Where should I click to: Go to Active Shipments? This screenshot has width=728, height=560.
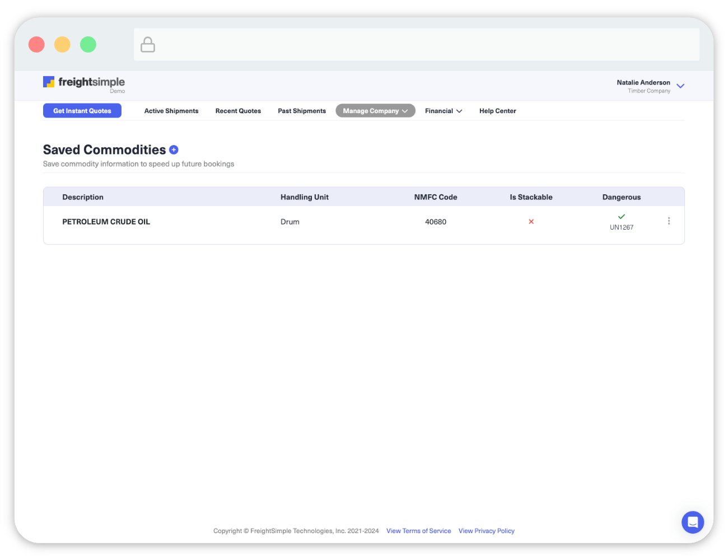coord(171,111)
